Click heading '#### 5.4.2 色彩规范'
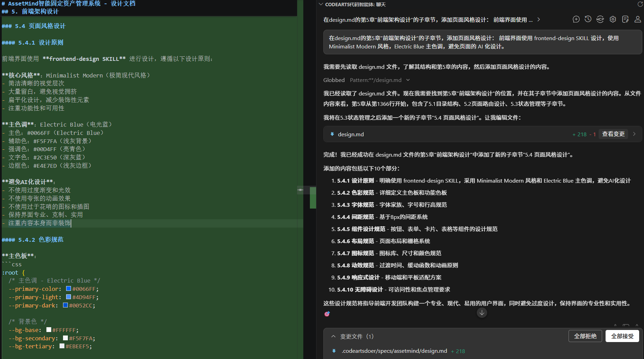The width and height of the screenshot is (644, 359). click(33, 239)
